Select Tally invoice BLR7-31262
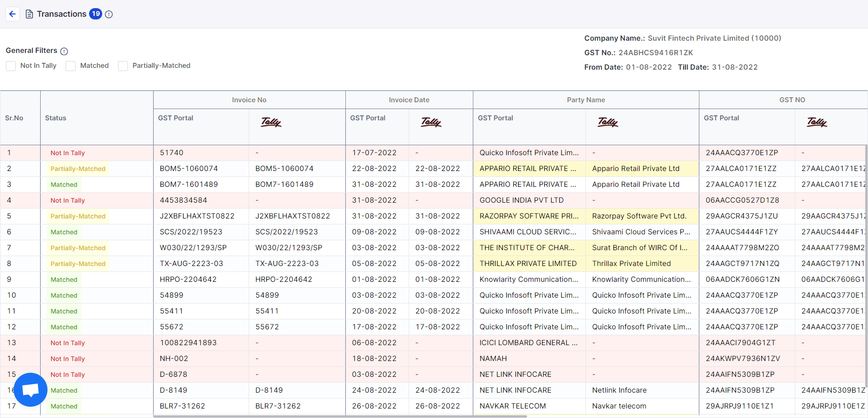 [x=278, y=406]
